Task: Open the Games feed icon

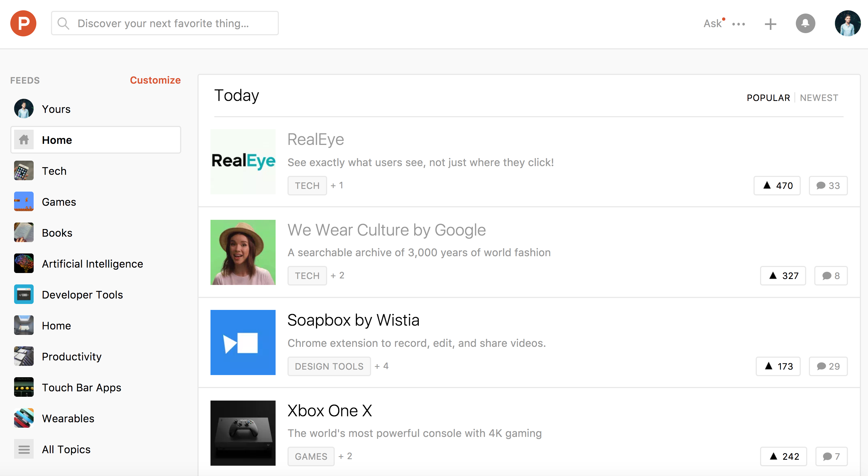Action: [24, 202]
